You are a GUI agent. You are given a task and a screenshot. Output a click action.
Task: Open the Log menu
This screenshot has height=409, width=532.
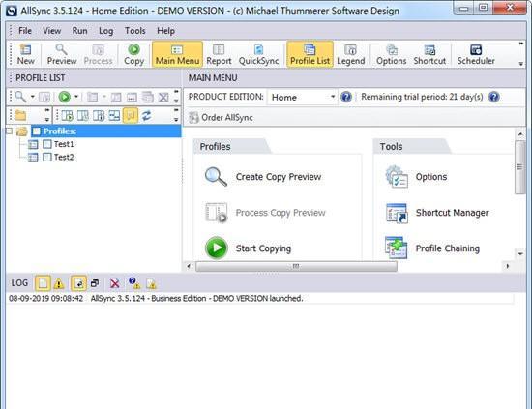(x=105, y=31)
